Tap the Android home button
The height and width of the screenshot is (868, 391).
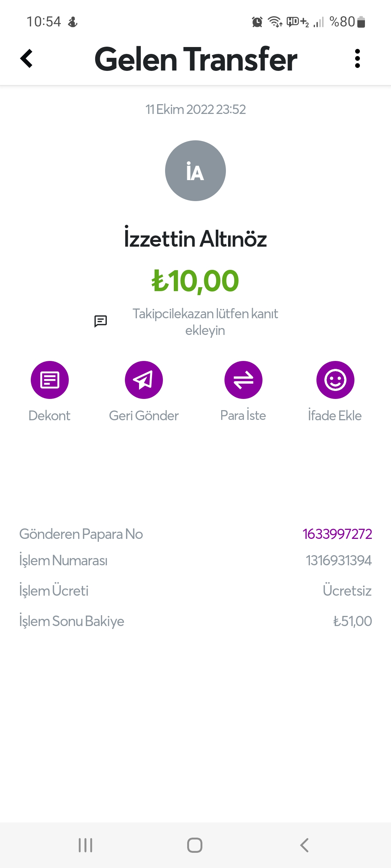[195, 845]
